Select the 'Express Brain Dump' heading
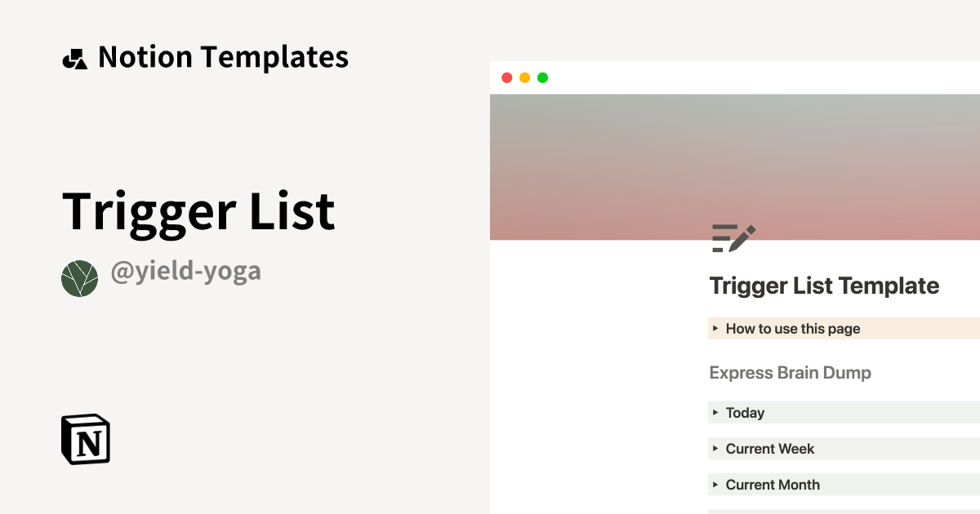 coord(790,372)
